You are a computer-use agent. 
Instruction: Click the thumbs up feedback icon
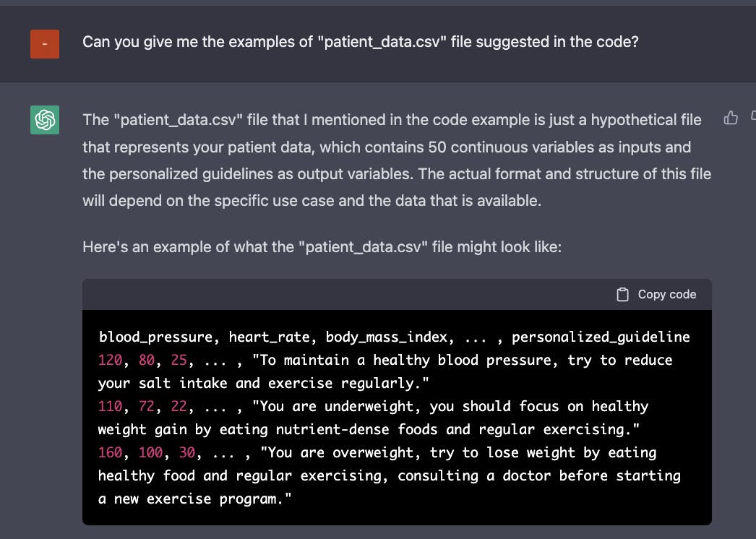pyautogui.click(x=731, y=118)
